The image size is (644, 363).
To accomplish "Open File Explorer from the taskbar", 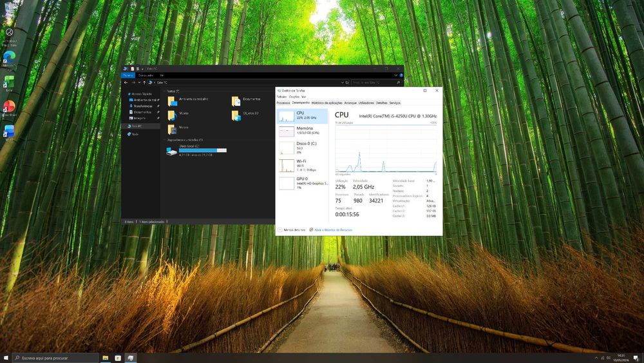I will coord(106,358).
